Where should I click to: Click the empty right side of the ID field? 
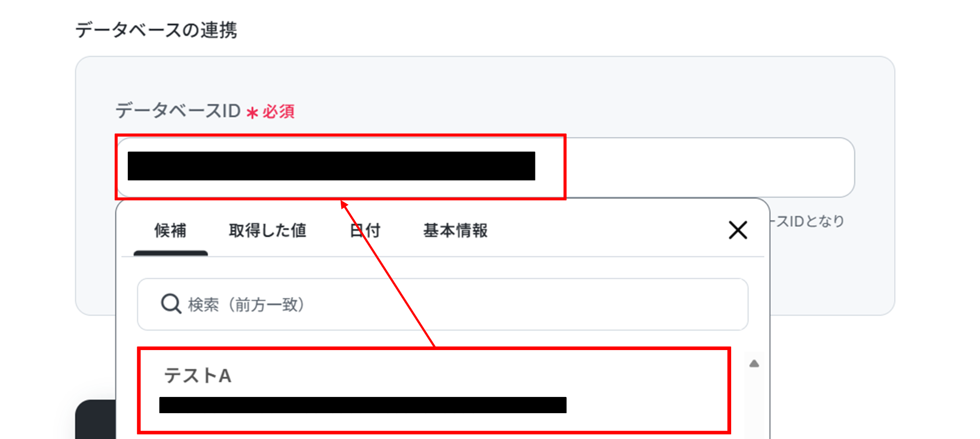(708, 167)
